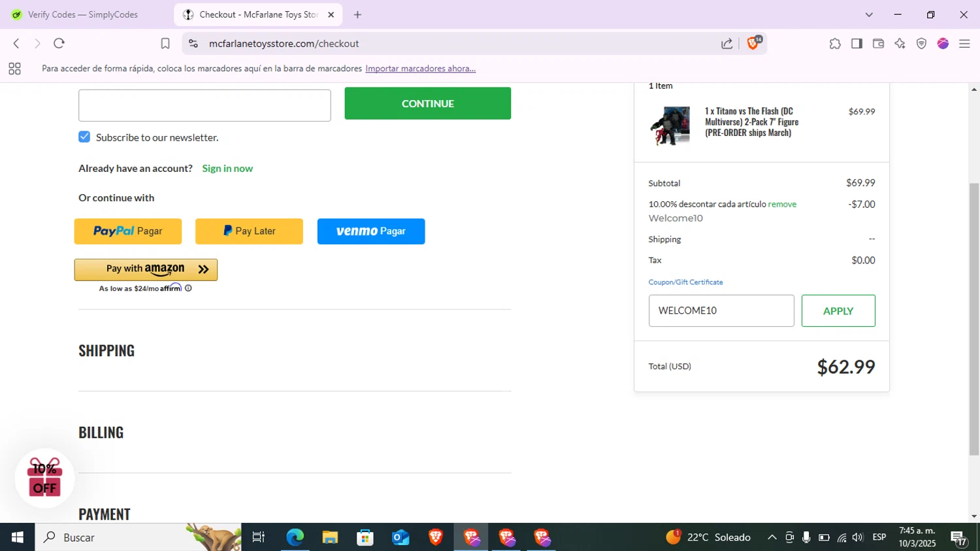
Task: Click the scrollbar down arrow
Action: click(974, 516)
